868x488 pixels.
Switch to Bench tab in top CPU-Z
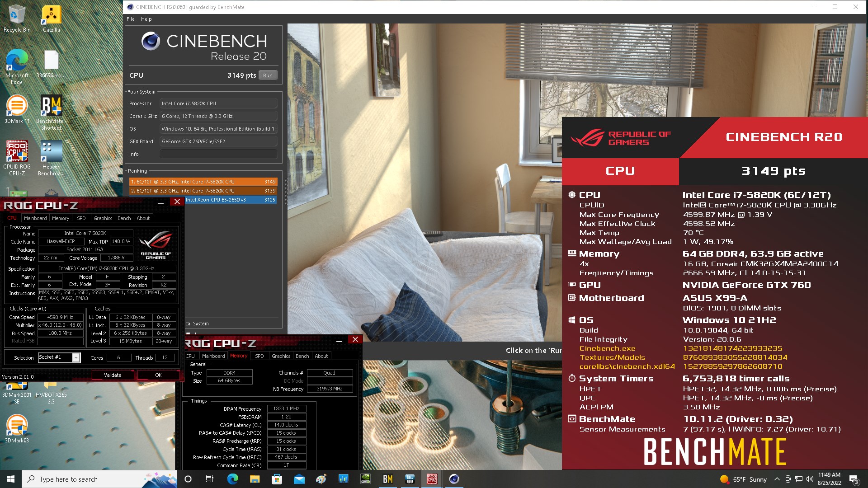[124, 218]
